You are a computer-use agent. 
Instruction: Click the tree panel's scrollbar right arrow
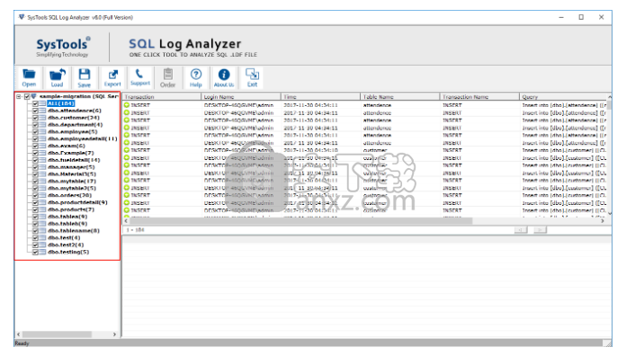(x=114, y=334)
